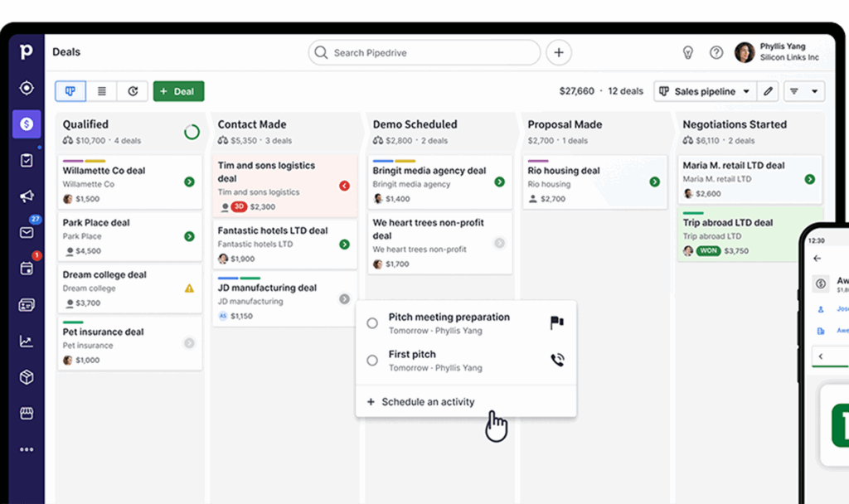Click green arrow on Rio housing deal

[655, 182]
